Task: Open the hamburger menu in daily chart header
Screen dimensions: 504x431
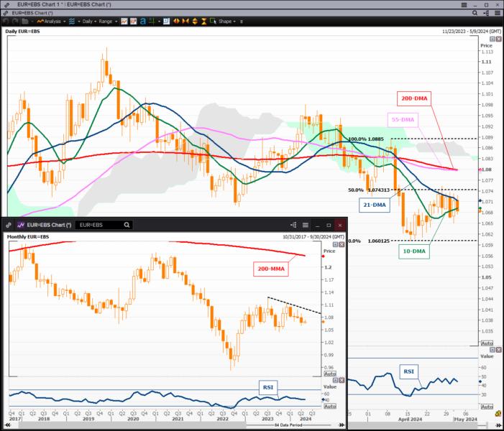Action: tap(498, 13)
